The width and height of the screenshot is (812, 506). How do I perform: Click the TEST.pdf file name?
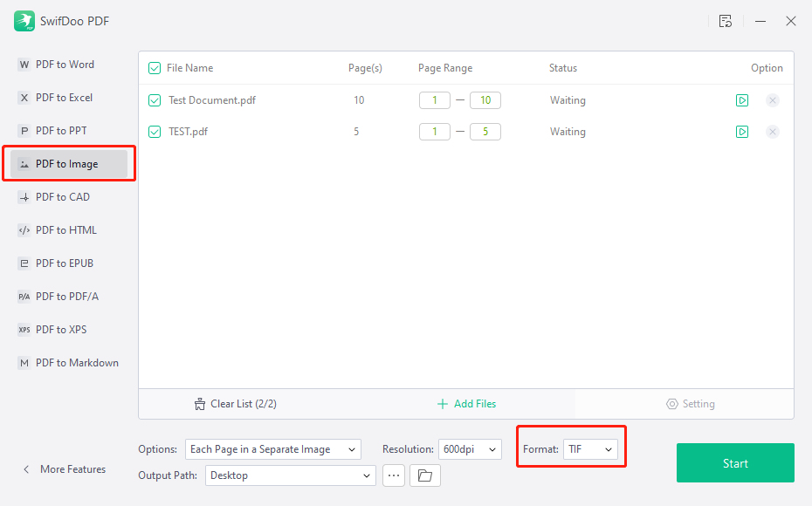click(x=188, y=132)
